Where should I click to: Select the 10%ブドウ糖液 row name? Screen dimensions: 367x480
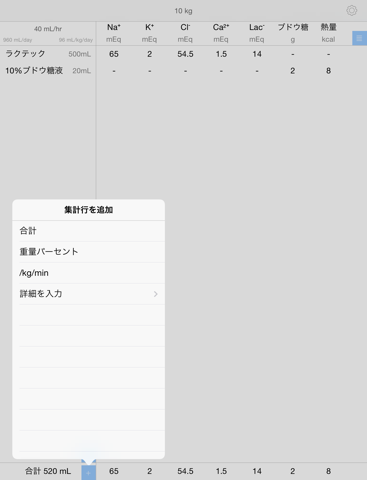pyautogui.click(x=34, y=71)
